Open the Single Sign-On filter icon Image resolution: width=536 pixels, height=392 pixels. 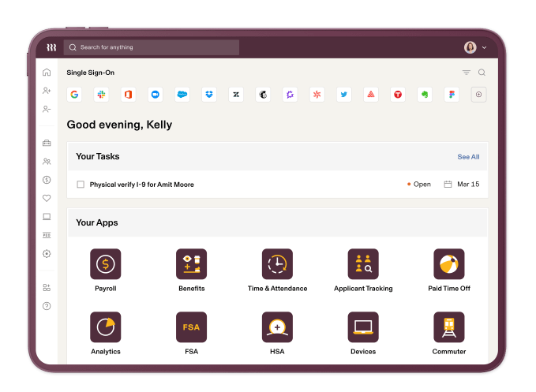pos(467,73)
